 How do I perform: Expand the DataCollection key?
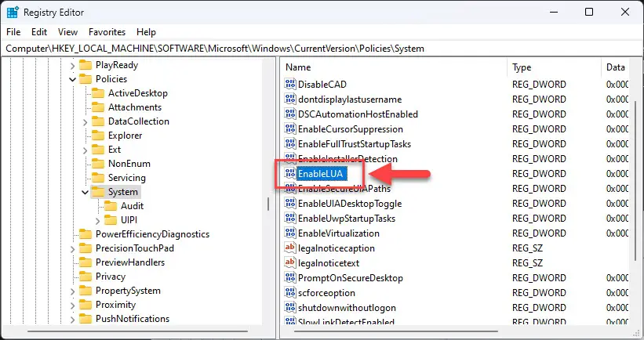point(85,121)
